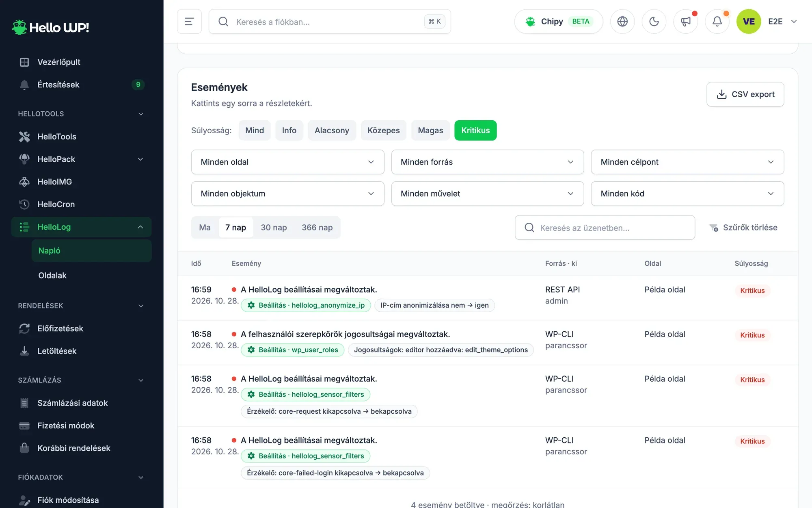
Task: Open the Oldalak submenu item
Action: click(91, 276)
